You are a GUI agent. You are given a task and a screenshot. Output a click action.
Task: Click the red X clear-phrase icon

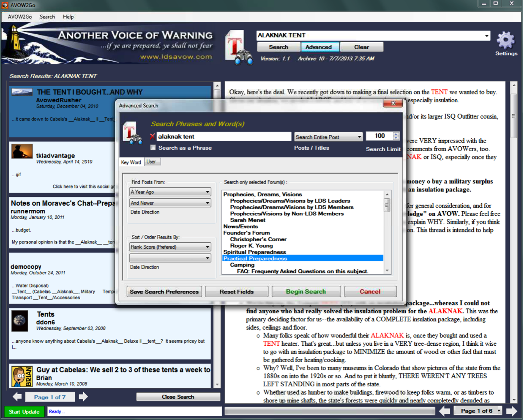coord(152,137)
